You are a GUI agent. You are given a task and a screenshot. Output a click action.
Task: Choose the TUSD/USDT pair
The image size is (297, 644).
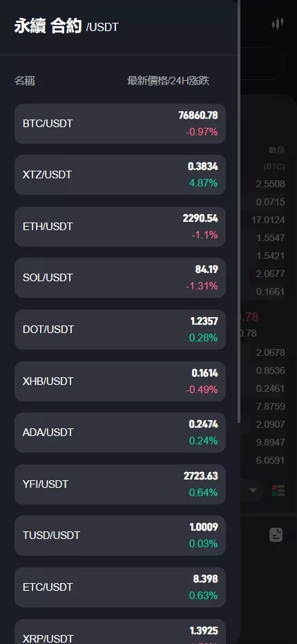[120, 536]
